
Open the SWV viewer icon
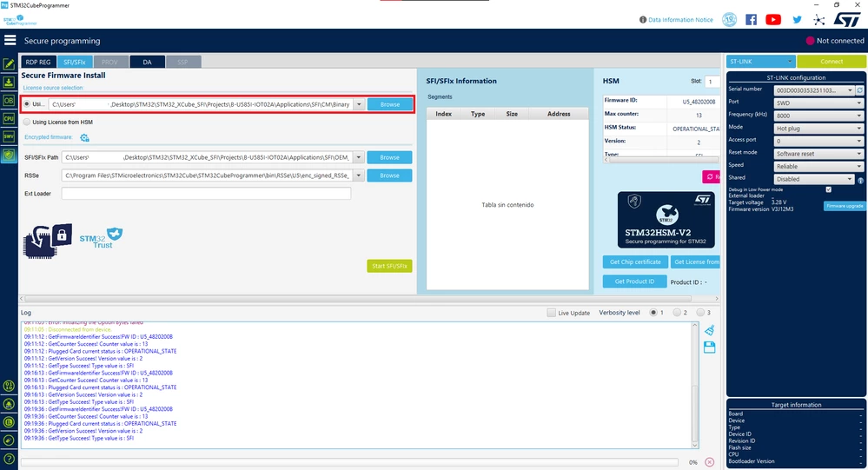(9, 136)
